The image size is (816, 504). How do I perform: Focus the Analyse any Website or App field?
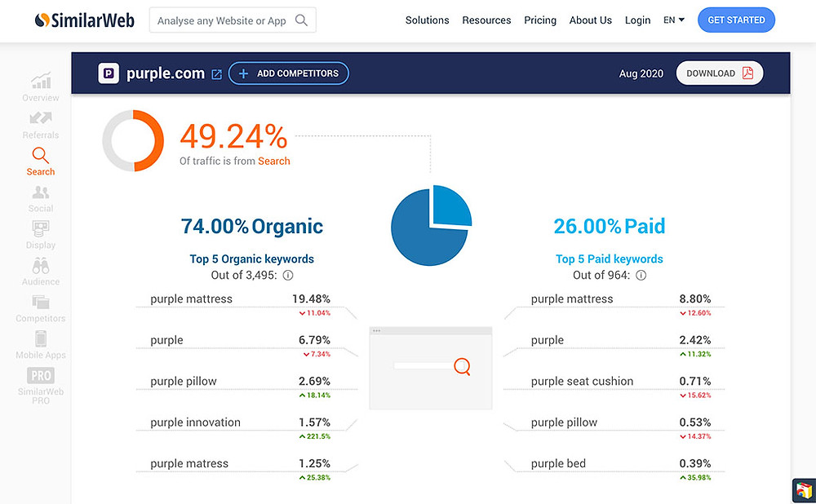click(233, 20)
